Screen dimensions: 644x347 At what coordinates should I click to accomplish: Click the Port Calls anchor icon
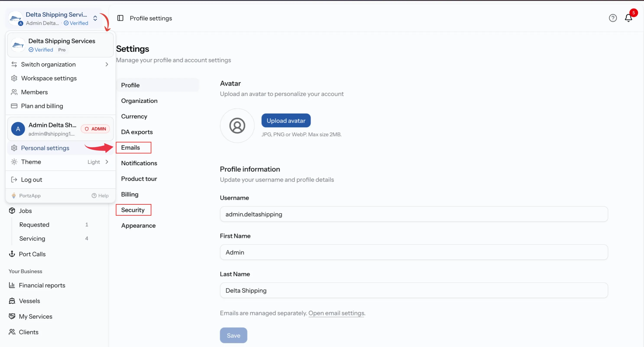click(x=12, y=254)
